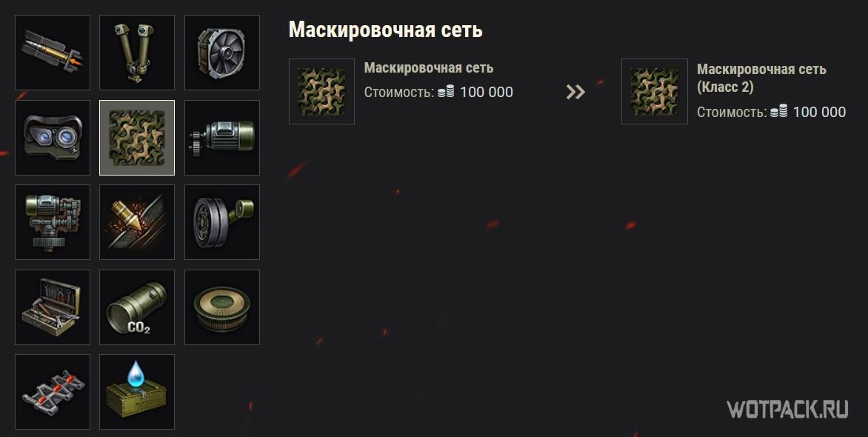
Task: Select the Gun Rammer equipment icon
Action: (53, 53)
